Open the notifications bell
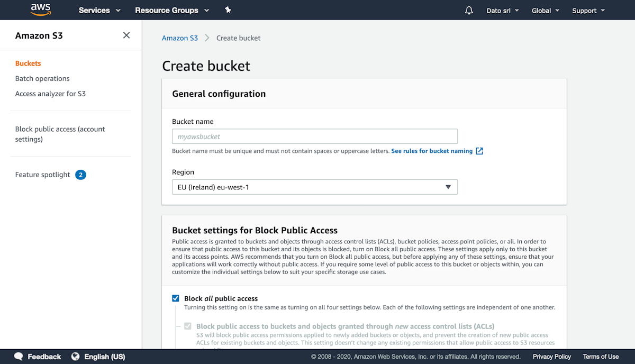 point(469,11)
